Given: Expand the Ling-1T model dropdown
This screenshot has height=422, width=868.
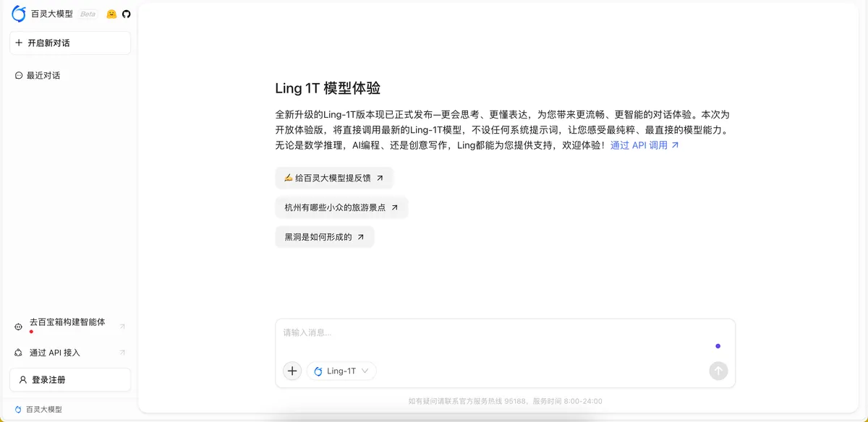Looking at the screenshot, I should [341, 371].
